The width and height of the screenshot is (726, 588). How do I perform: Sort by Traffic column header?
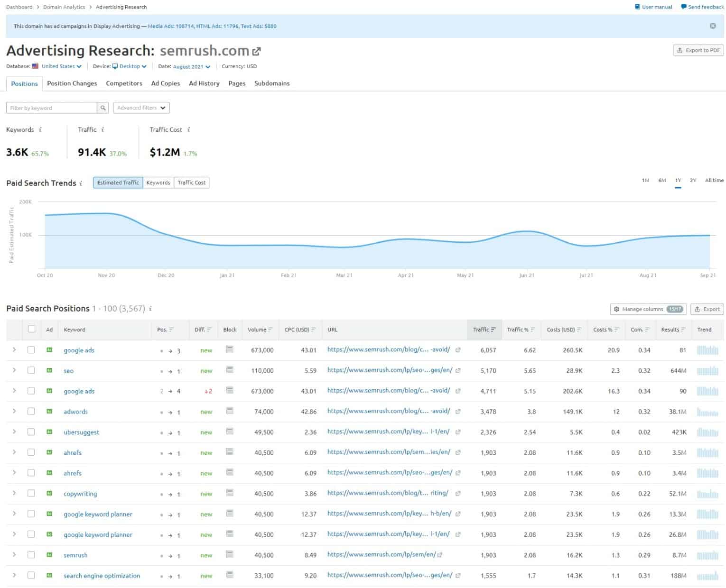(484, 330)
